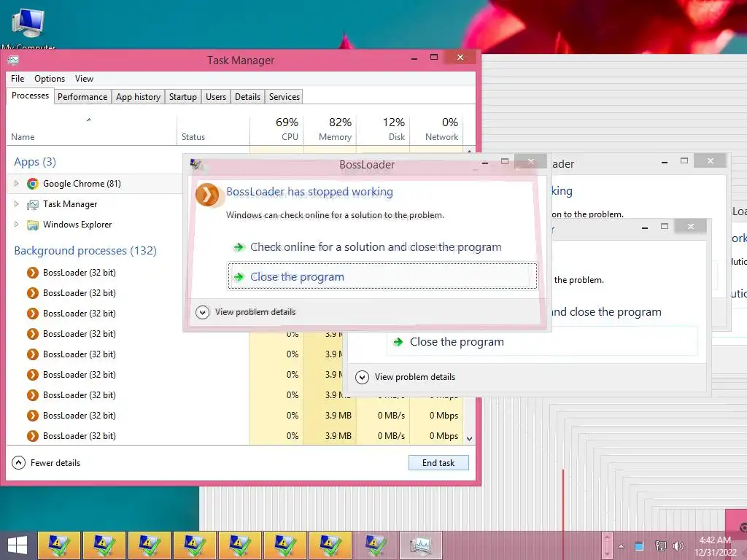Click the End task button
This screenshot has width=747, height=560.
(438, 463)
